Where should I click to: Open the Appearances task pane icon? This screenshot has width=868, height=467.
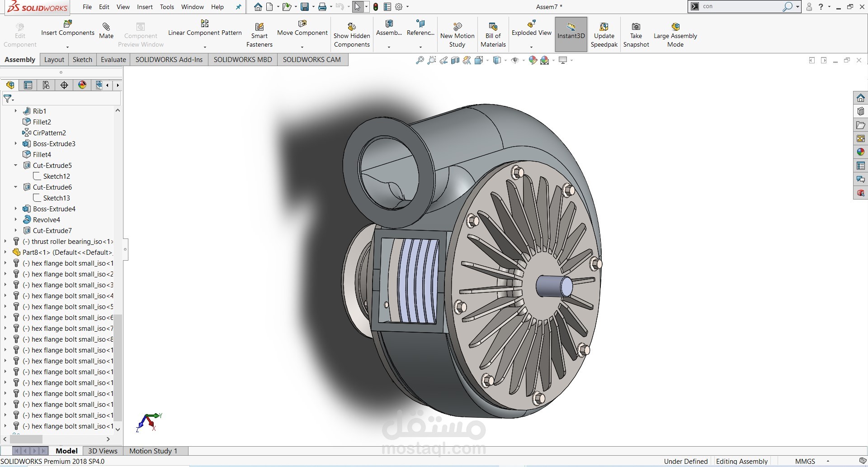click(x=861, y=152)
